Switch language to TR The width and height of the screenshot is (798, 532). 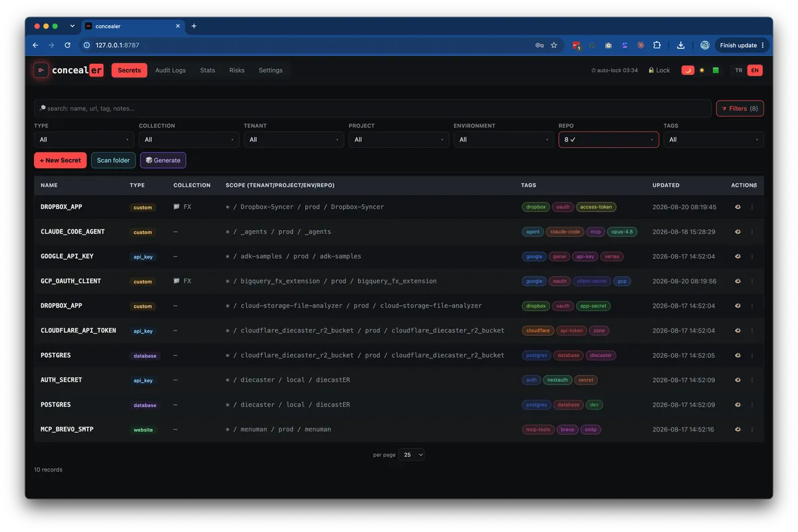(739, 70)
